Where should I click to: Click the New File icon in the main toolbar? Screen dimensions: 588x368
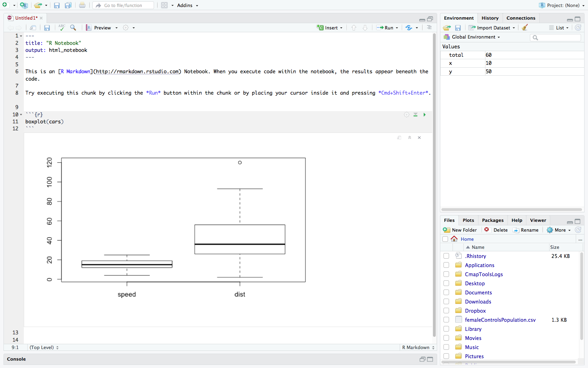pos(5,5)
